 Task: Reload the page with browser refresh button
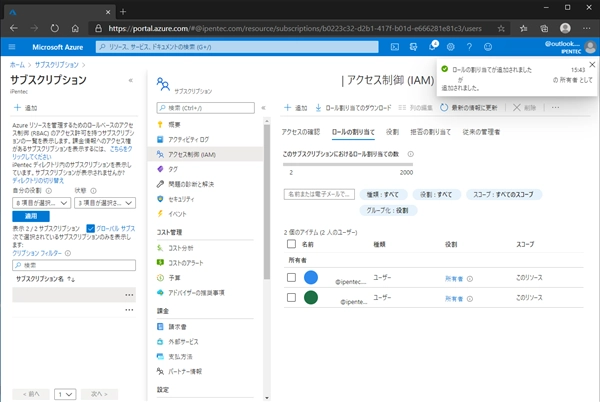pyautogui.click(x=55, y=28)
